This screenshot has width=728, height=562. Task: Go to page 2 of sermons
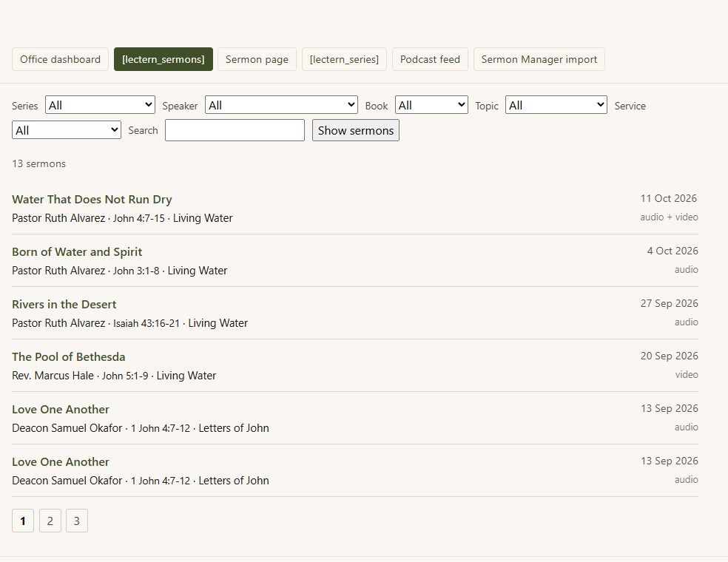(x=50, y=521)
